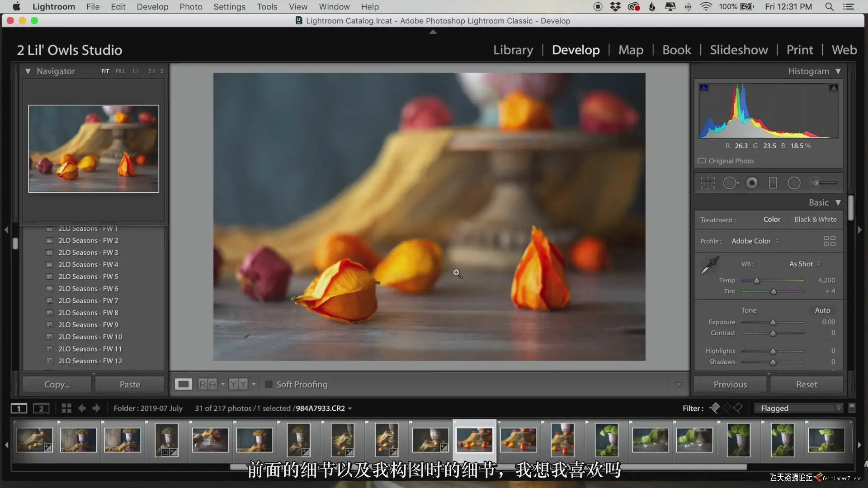Open the Profile Browser grid icon
868x488 pixels.
click(830, 241)
